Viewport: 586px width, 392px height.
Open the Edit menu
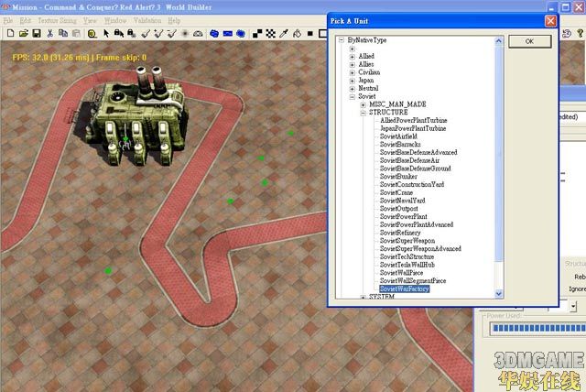pyautogui.click(x=26, y=20)
